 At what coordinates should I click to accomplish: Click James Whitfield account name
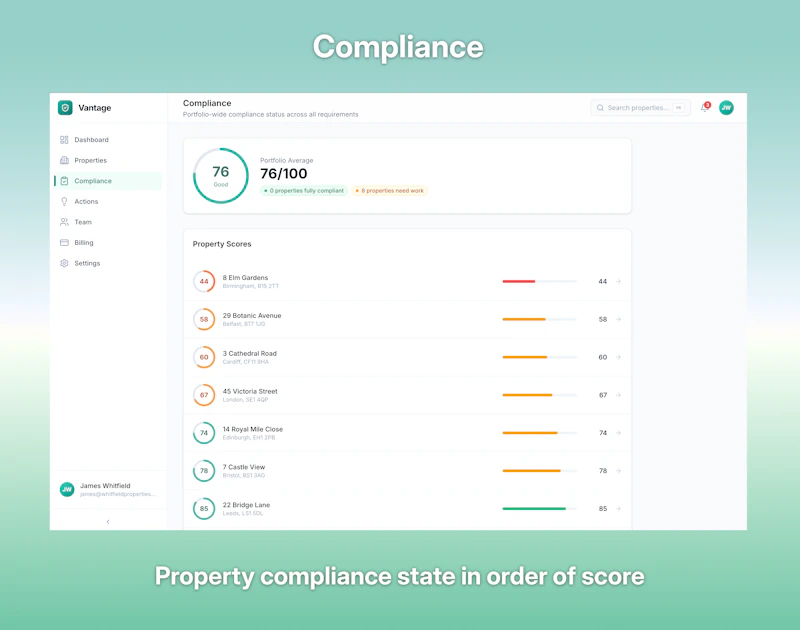coord(105,486)
